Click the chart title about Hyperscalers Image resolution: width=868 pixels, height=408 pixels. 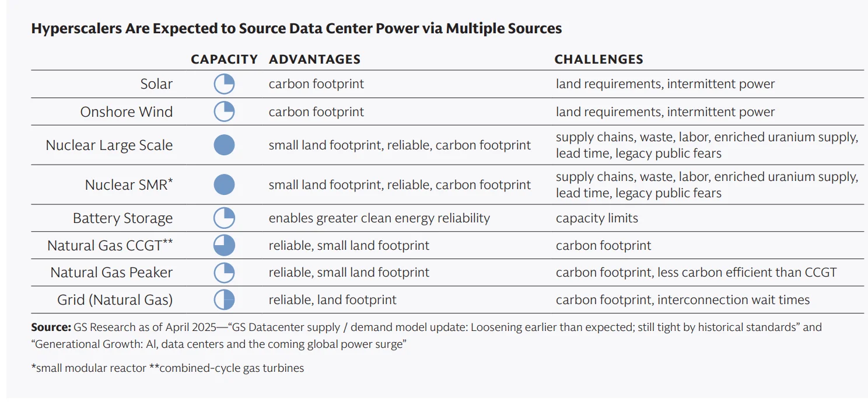point(296,29)
